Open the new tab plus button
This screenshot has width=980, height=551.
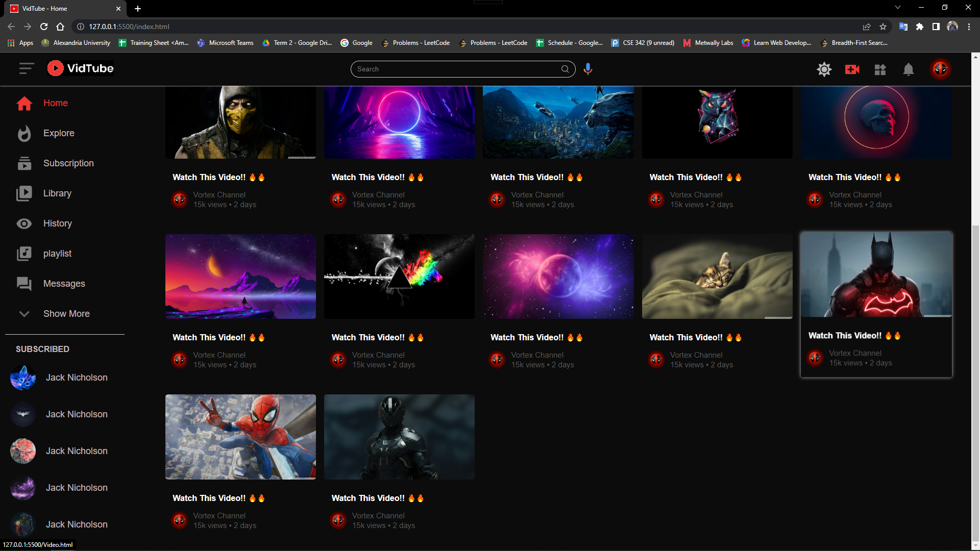click(138, 9)
